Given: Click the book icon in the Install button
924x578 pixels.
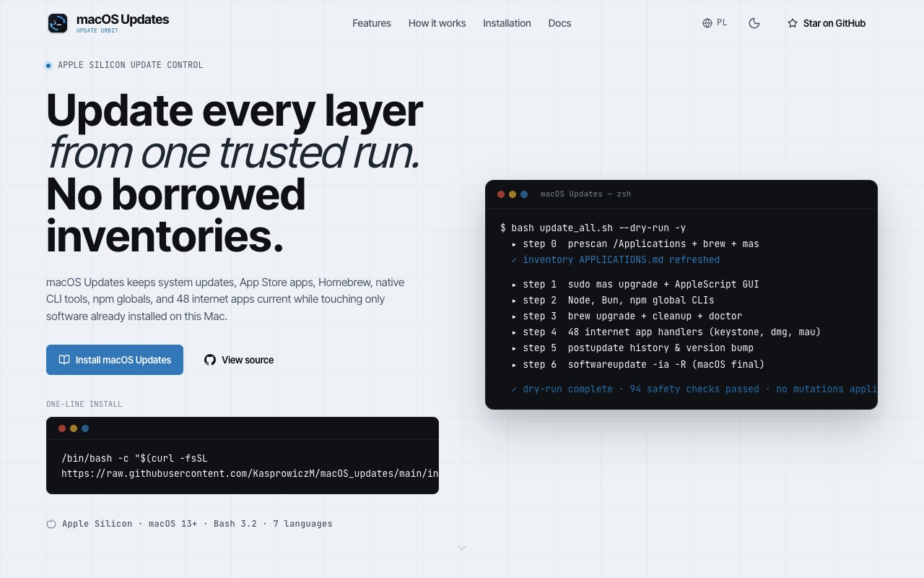Looking at the screenshot, I should click(x=64, y=360).
